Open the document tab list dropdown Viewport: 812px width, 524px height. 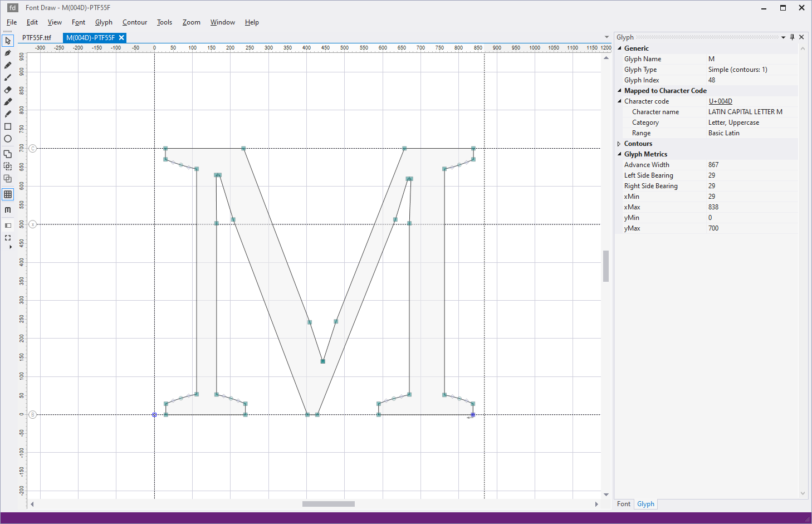click(x=607, y=37)
